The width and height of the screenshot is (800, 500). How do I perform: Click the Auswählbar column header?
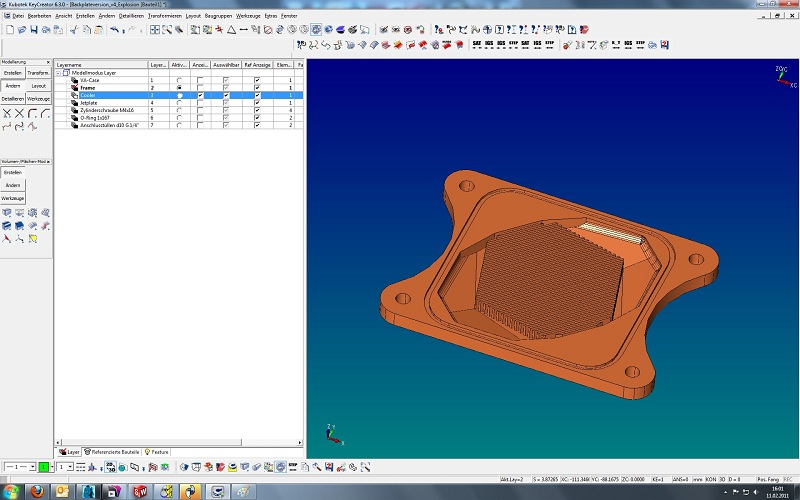[x=226, y=65]
